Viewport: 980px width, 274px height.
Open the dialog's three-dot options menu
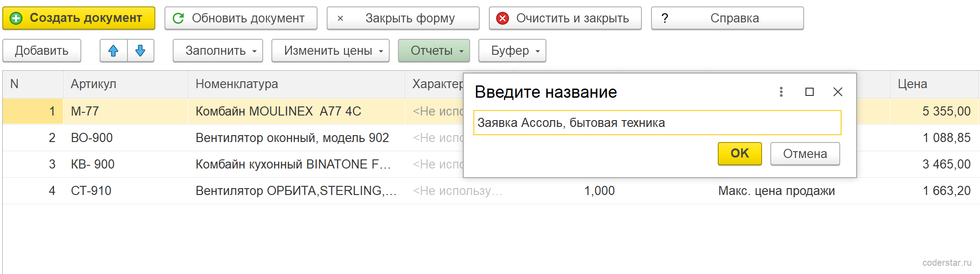point(781,92)
